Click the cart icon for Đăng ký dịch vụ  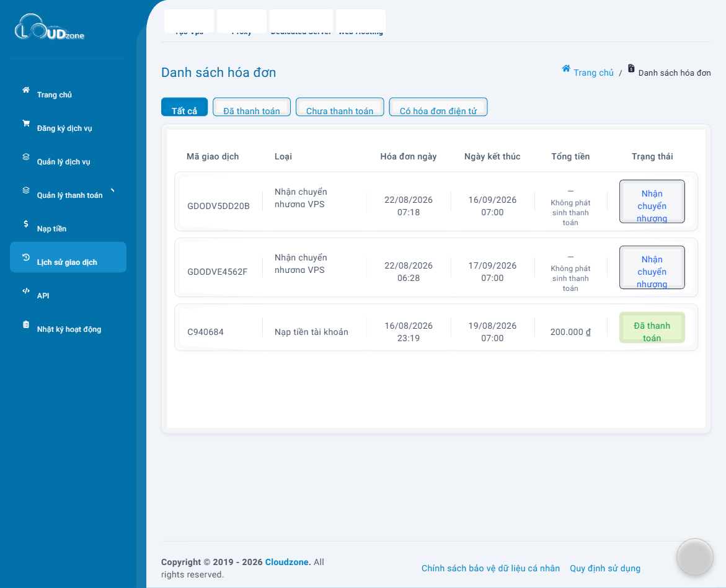click(26, 123)
